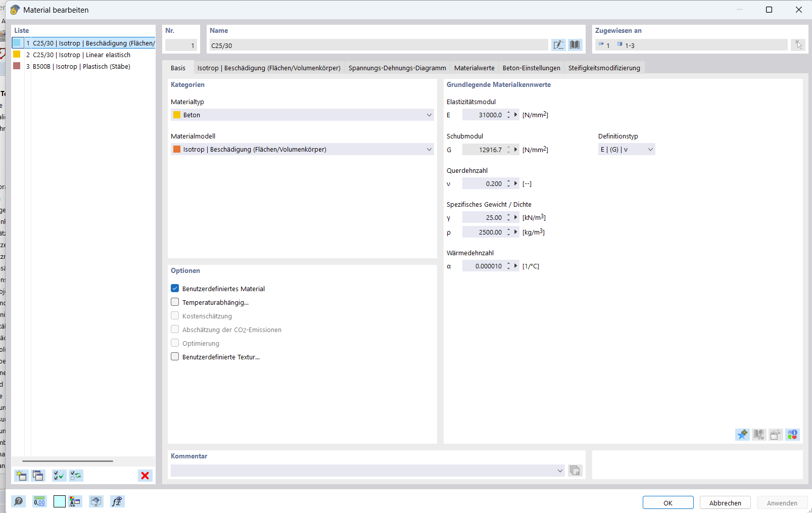Enable the Temperaturabhängig option
The width and height of the screenshot is (812, 513).
click(x=175, y=302)
